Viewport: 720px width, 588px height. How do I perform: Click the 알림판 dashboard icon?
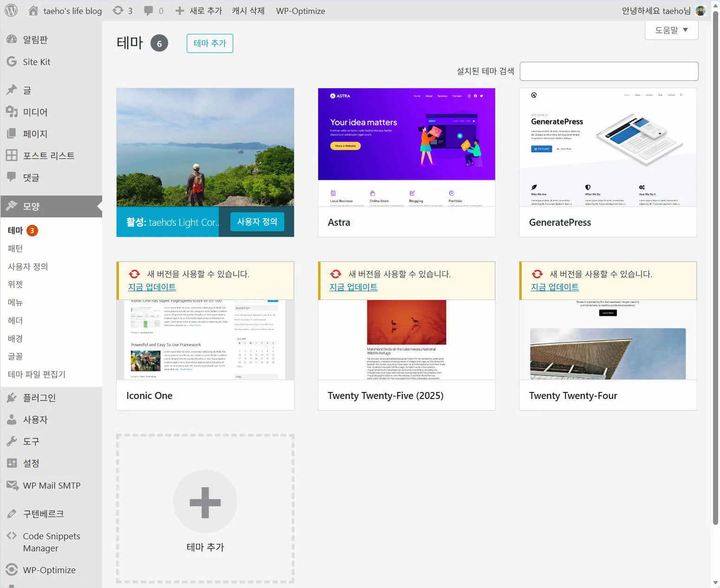pyautogui.click(x=12, y=39)
